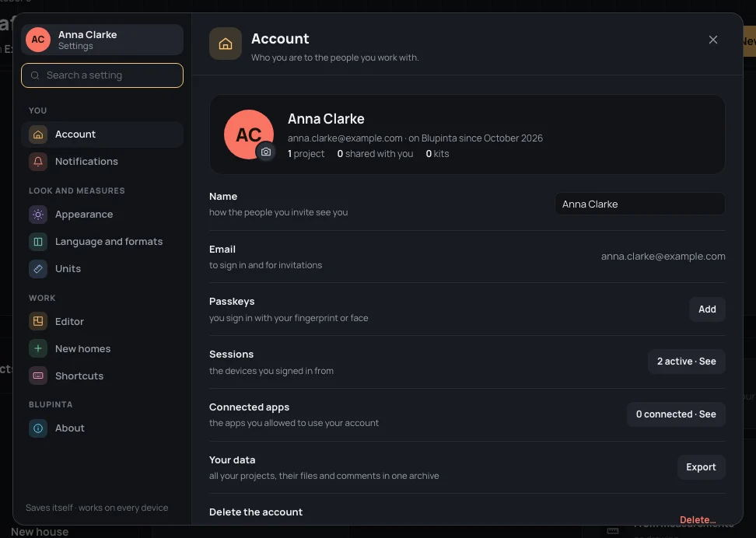This screenshot has width=756, height=538.
Task: Open the Shortcuts settings section
Action: point(102,376)
